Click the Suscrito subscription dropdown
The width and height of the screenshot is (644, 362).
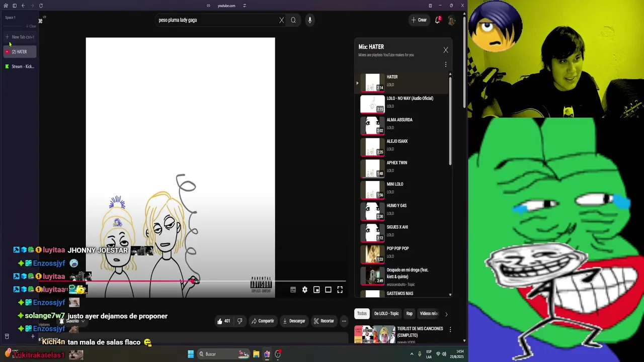[72, 321]
